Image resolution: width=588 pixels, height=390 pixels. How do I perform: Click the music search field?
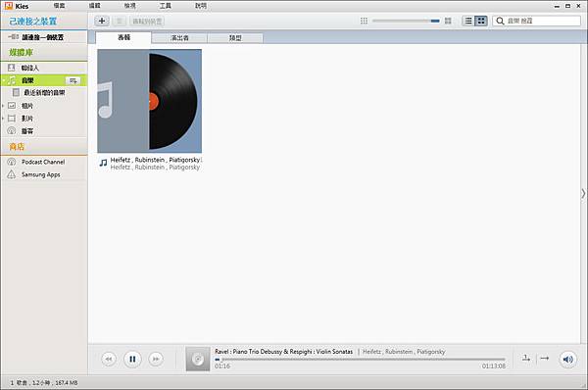[x=537, y=21]
